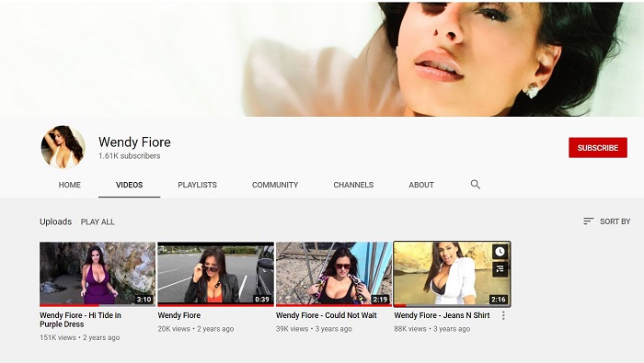Click the channel search magnifier icon
This screenshot has width=644, height=363.
476,185
